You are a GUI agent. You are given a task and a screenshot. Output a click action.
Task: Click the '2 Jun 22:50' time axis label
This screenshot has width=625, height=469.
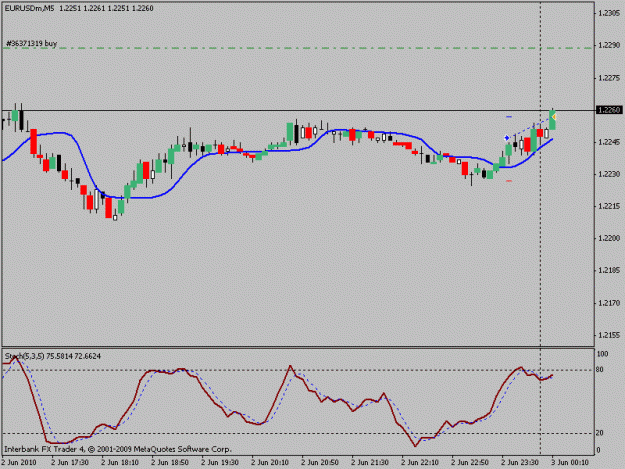[x=470, y=463]
